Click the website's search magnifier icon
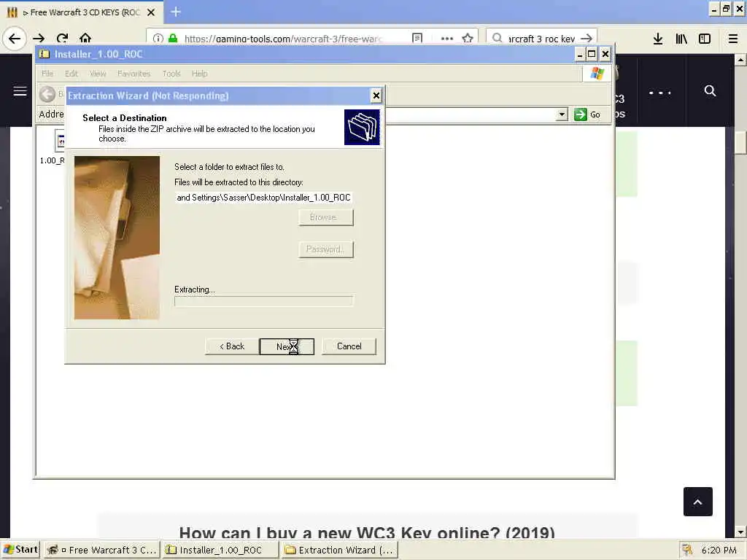This screenshot has height=560, width=747. 710,90
